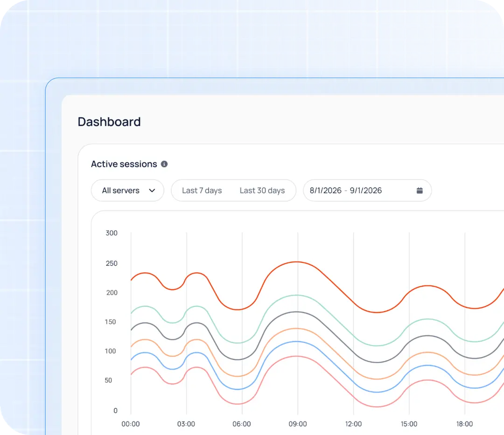The height and width of the screenshot is (435, 504).
Task: Click the blue line in chart
Action: (x=297, y=342)
